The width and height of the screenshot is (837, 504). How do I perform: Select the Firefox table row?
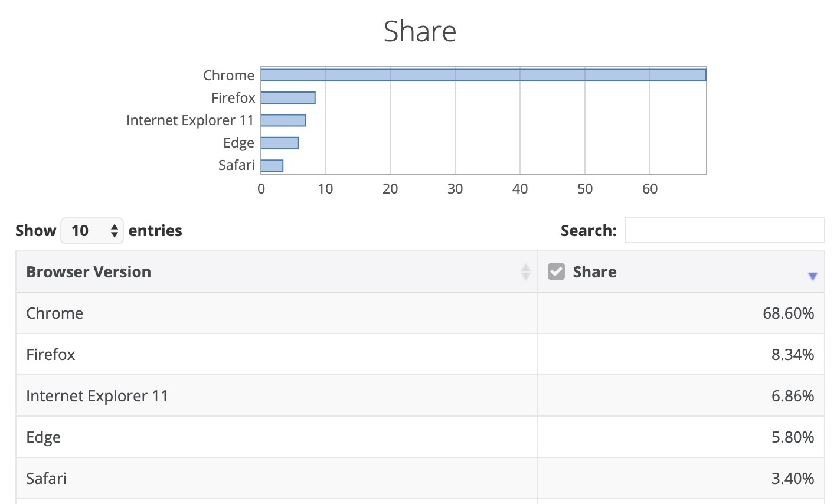pyautogui.click(x=51, y=355)
